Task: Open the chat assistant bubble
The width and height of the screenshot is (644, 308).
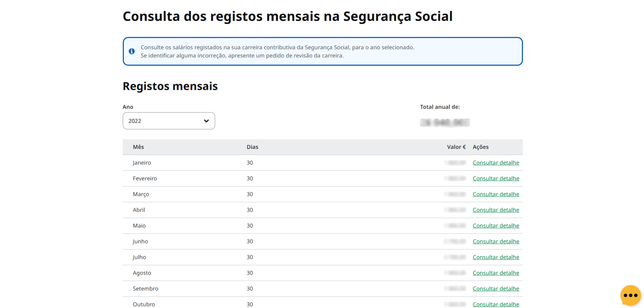Action: [630, 295]
